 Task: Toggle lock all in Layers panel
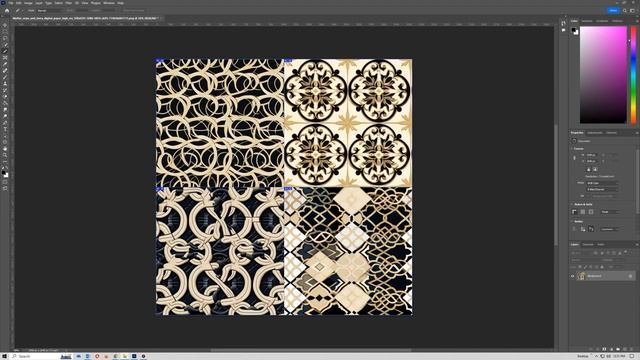[602, 267]
